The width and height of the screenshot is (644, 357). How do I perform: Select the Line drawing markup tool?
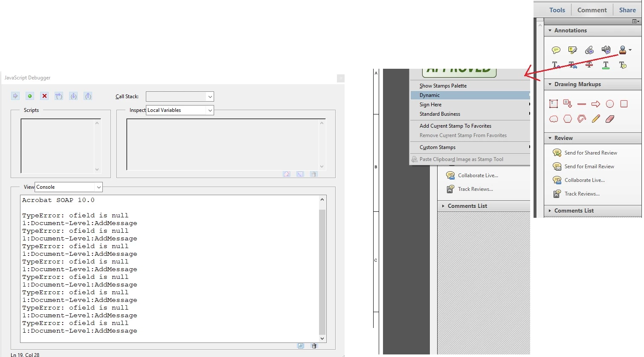coord(582,104)
